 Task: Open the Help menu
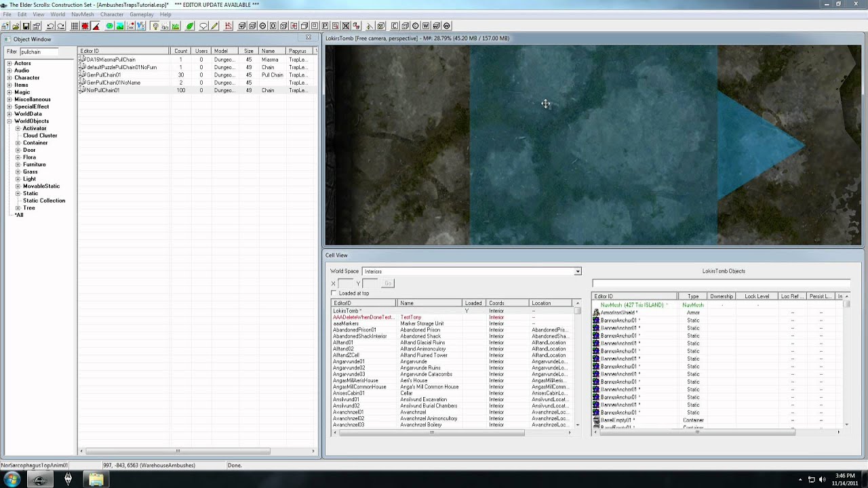tap(165, 14)
